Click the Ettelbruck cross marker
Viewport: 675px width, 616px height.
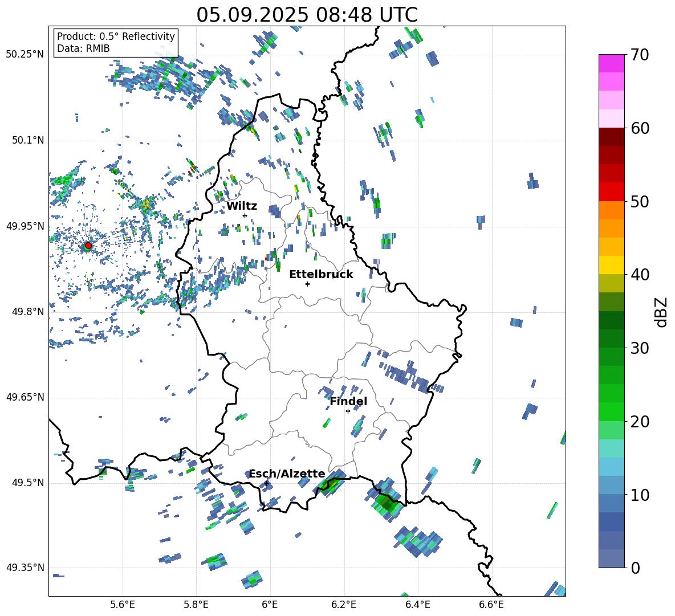click(x=307, y=284)
